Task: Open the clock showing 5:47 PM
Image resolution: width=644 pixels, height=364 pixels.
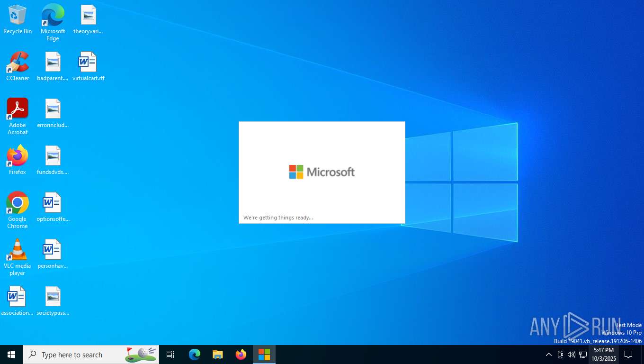Action: (603, 355)
